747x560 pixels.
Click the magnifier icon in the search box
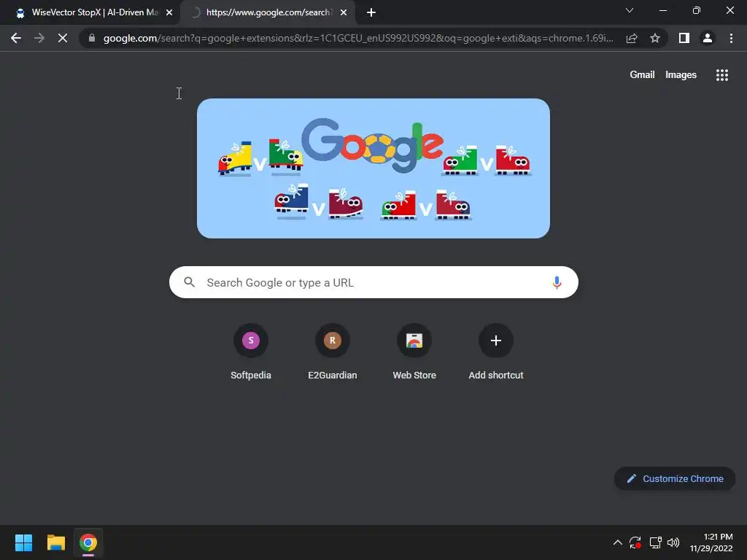pyautogui.click(x=189, y=282)
